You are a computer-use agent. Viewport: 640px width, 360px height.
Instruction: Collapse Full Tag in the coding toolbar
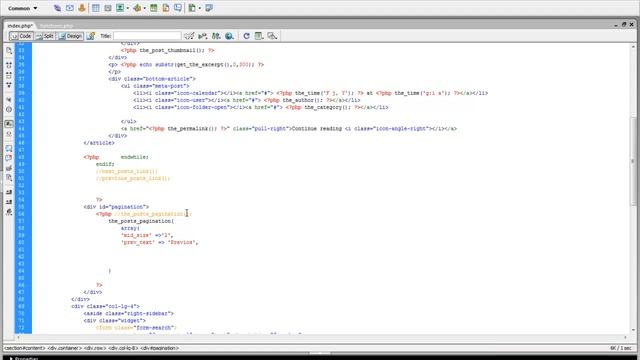pyautogui.click(x=9, y=65)
